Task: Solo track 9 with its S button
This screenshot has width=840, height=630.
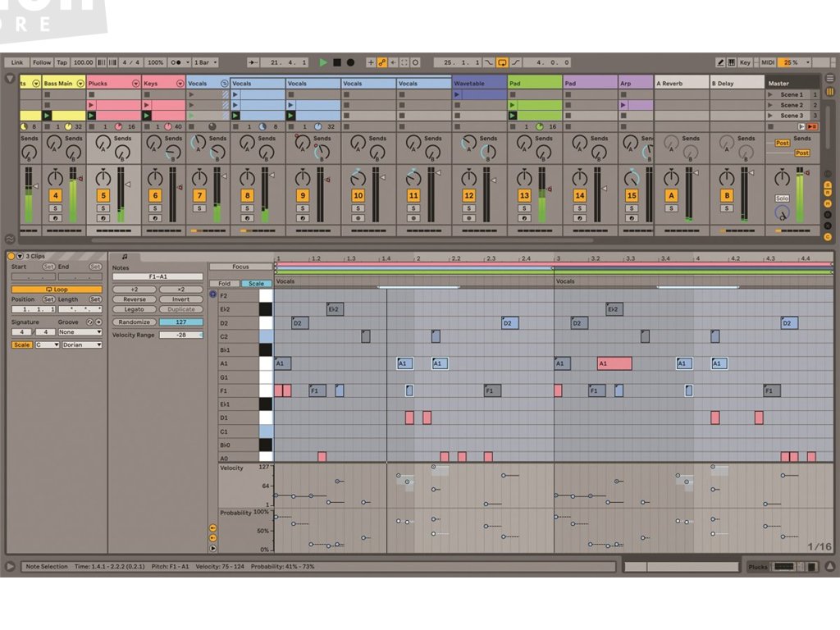Action: coord(303,208)
